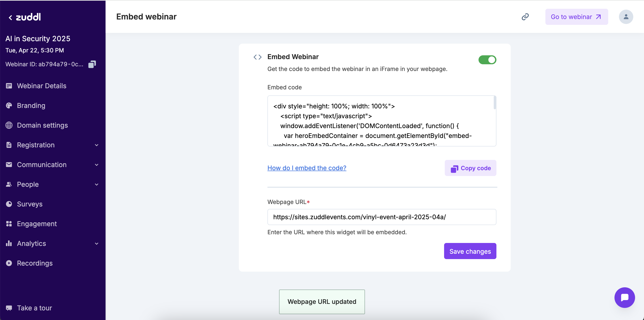
Task: Click the embed code brackets icon
Action: coord(258,57)
